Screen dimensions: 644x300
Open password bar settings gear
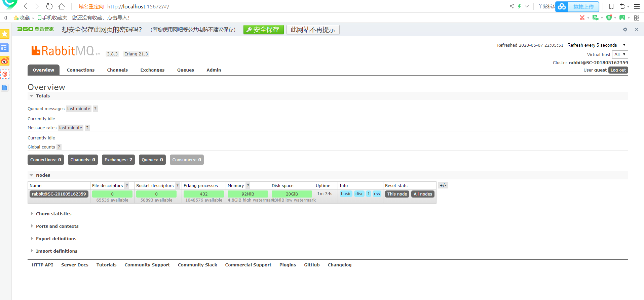pyautogui.click(x=625, y=30)
